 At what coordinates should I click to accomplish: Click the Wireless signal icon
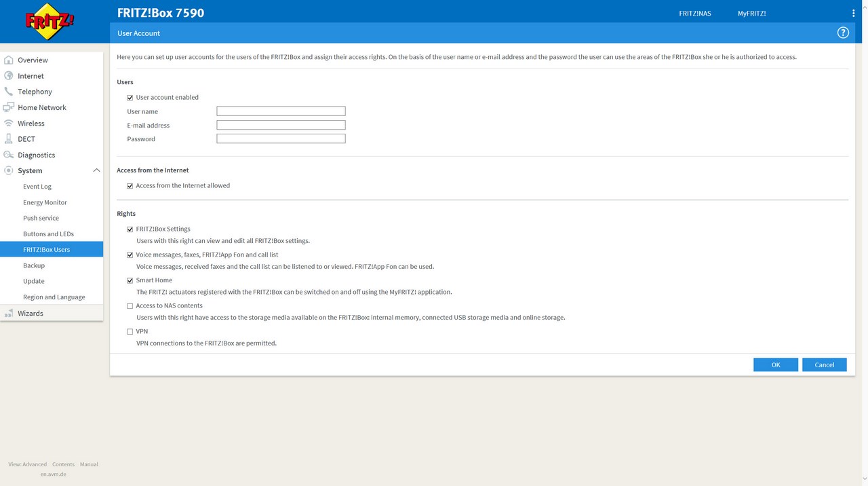(9, 124)
